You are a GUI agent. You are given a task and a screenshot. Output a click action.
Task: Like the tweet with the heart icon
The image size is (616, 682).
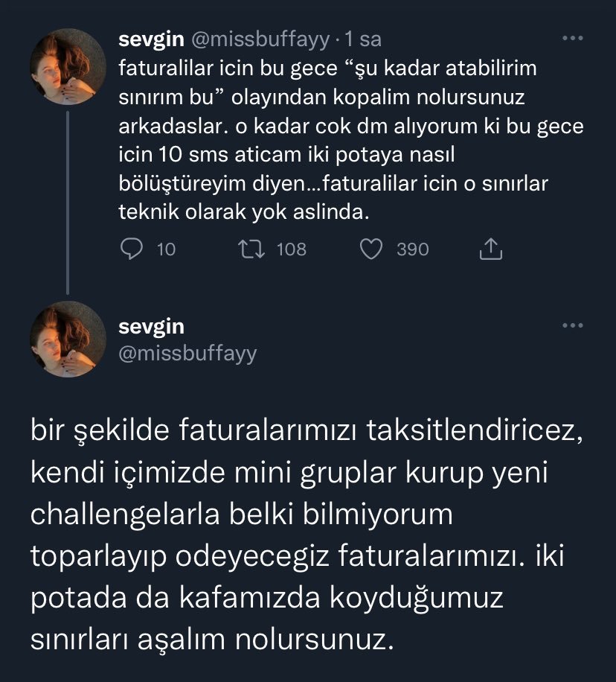point(370,249)
